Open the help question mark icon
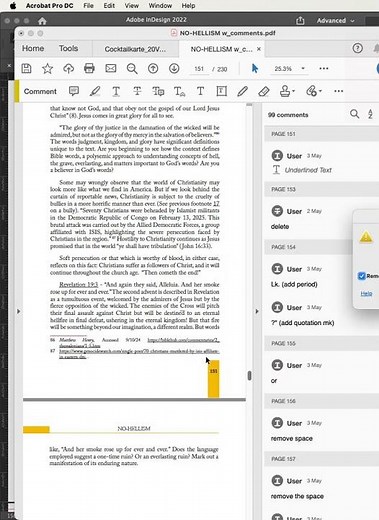Image resolution: width=379 pixels, height=520 pixels. pos(357,48)
